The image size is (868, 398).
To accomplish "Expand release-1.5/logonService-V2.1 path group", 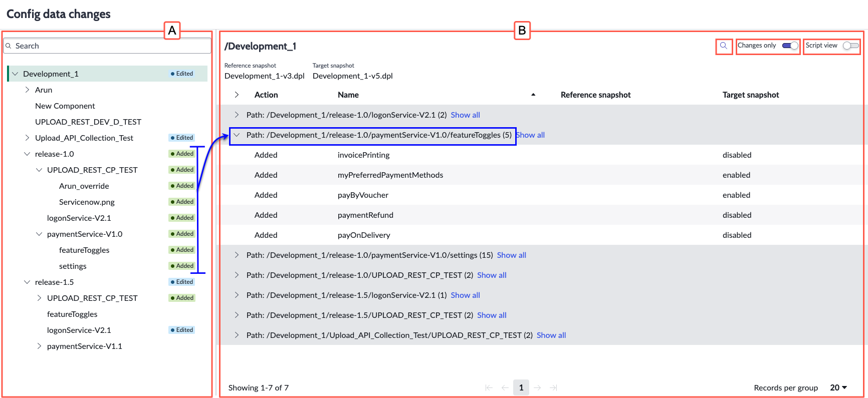I will tap(237, 295).
